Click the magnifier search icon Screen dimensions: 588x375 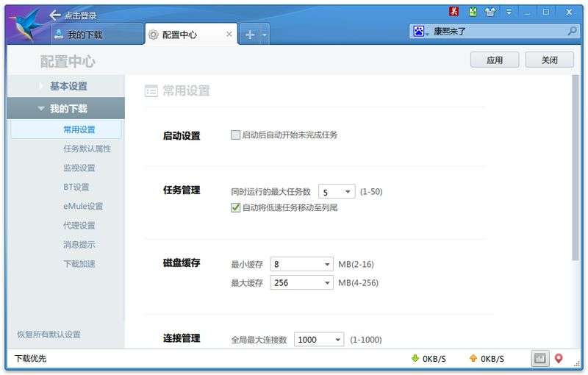pos(572,31)
